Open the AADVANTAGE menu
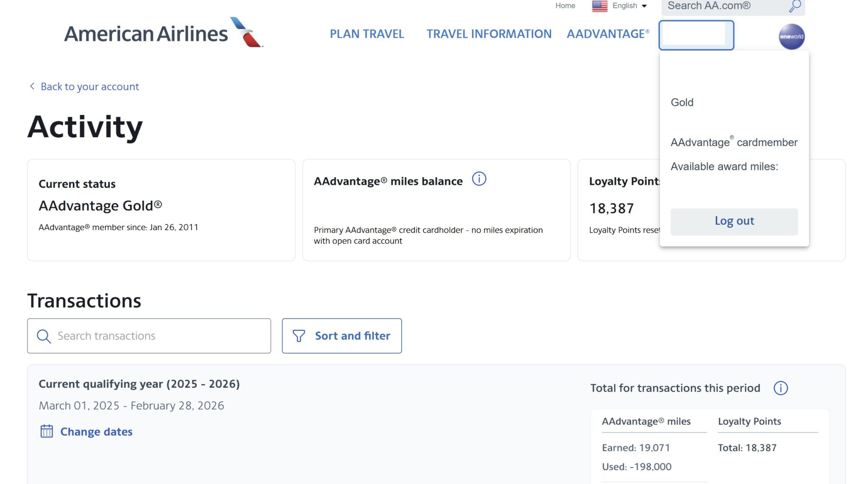The width and height of the screenshot is (868, 484). (x=608, y=34)
